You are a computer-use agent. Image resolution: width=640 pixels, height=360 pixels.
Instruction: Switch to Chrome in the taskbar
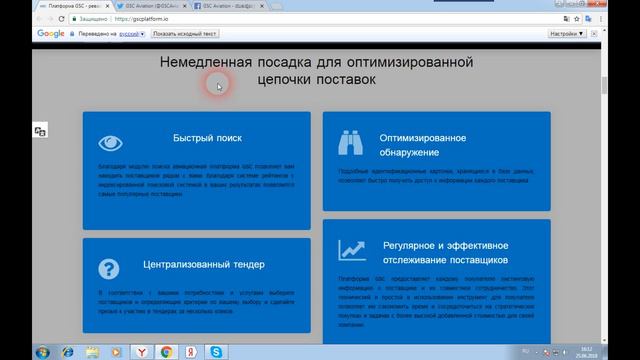166,352
